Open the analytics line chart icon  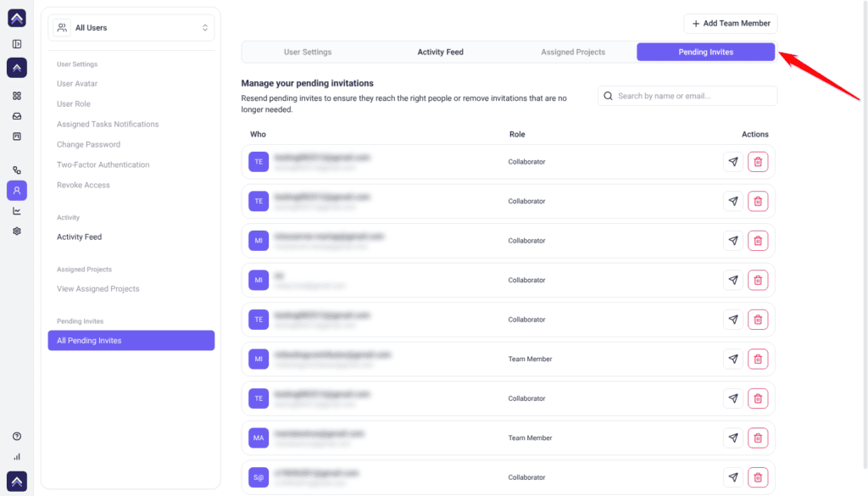point(17,211)
